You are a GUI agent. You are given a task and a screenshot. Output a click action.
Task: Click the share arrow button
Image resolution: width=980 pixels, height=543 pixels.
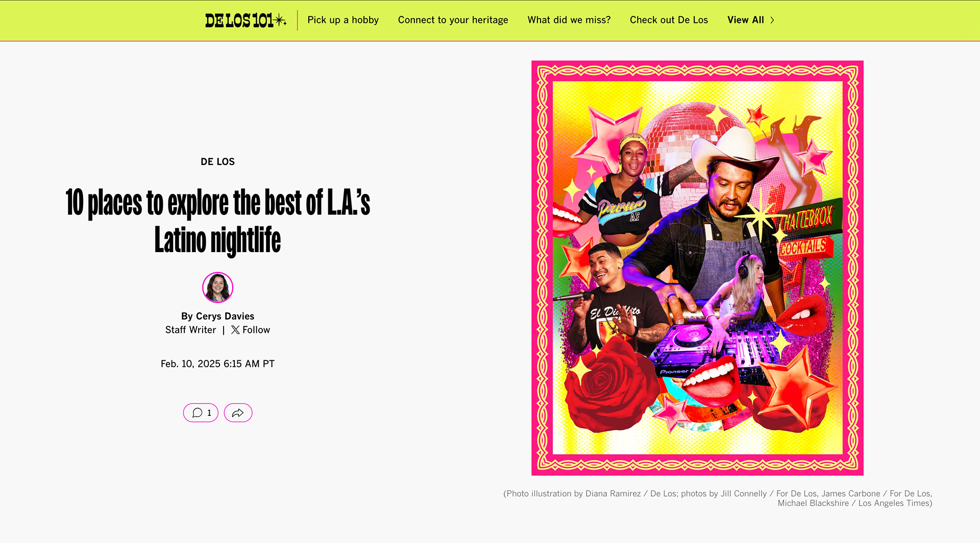[238, 413]
